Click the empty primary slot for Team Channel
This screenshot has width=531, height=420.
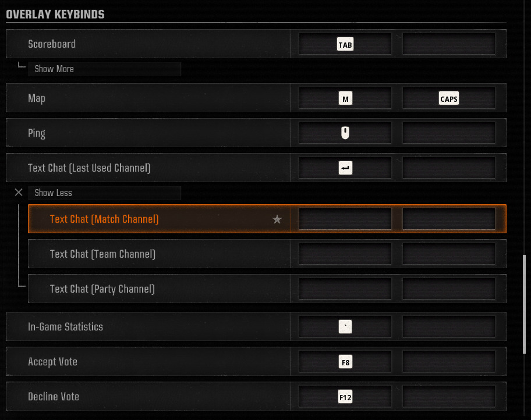(345, 254)
